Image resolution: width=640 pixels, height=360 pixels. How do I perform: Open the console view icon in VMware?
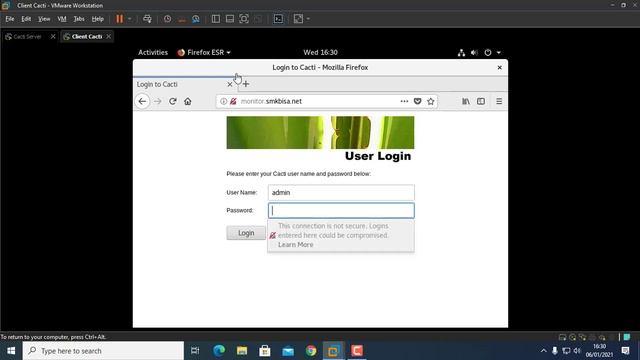click(278, 19)
